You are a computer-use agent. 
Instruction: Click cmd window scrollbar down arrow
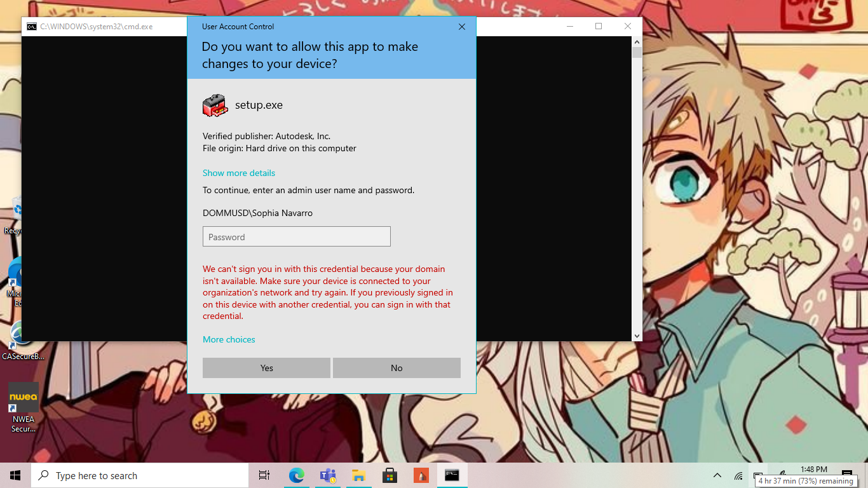click(637, 335)
